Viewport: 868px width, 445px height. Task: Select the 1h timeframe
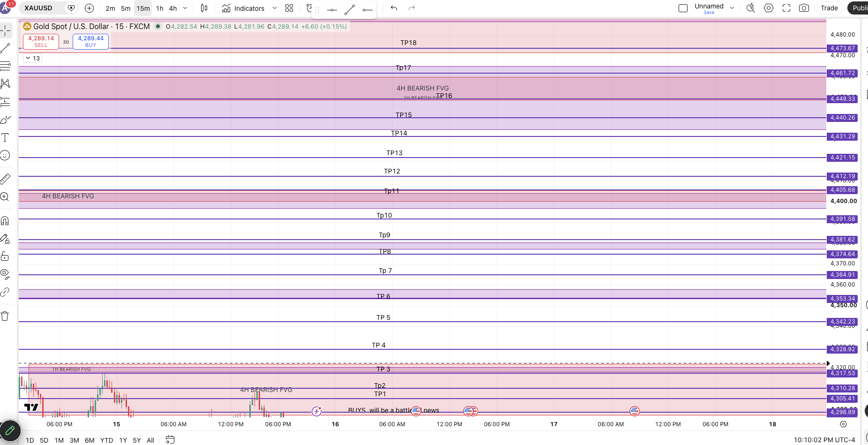160,8
